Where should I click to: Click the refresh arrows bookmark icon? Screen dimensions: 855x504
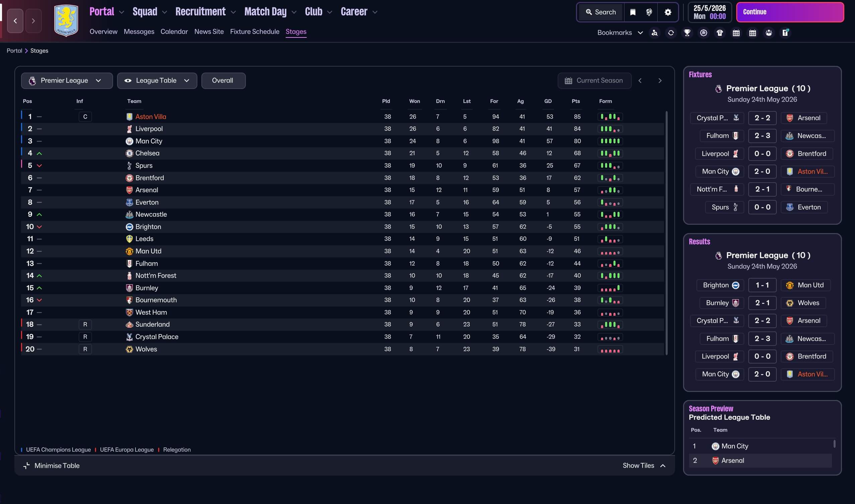pyautogui.click(x=671, y=32)
